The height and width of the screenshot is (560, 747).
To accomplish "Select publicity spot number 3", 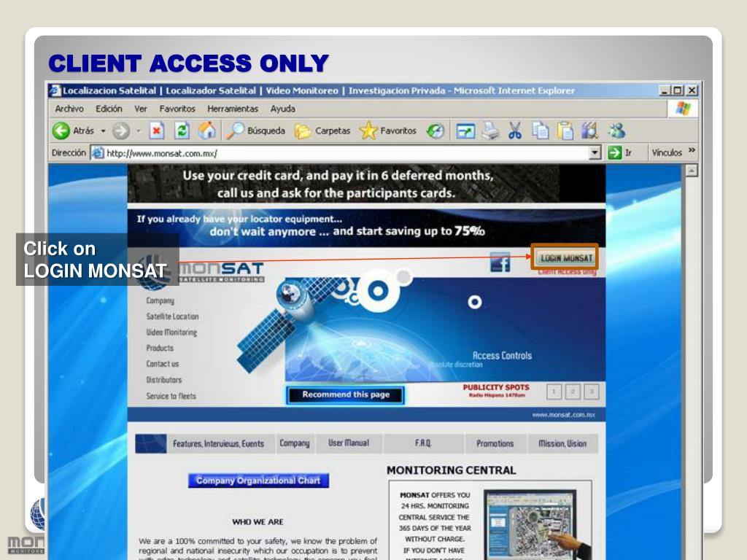I will click(x=591, y=392).
